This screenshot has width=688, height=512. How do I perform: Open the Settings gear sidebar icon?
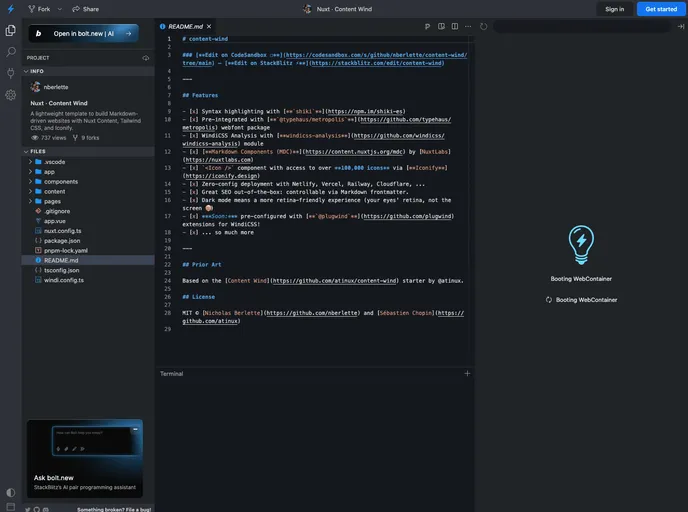11,95
